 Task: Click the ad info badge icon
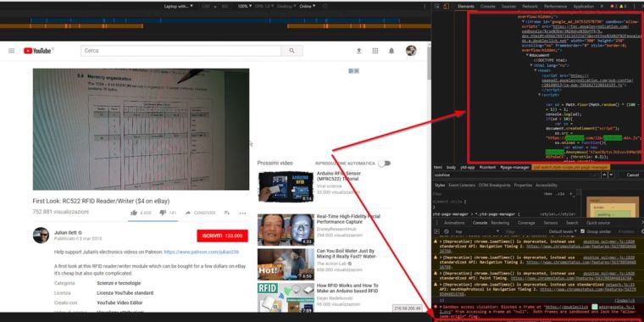coord(353,71)
